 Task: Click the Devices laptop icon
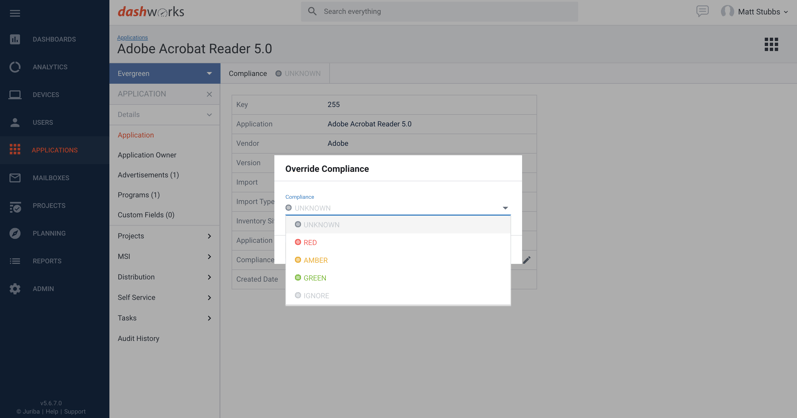15,95
